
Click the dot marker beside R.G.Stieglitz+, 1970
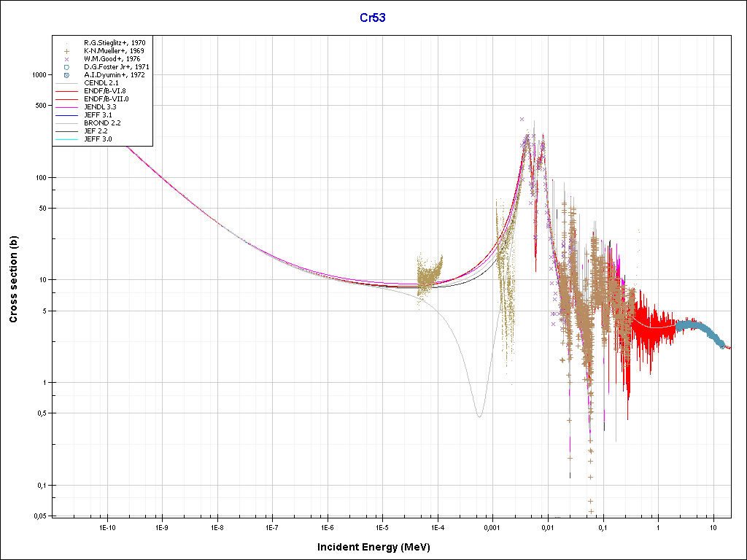66,43
